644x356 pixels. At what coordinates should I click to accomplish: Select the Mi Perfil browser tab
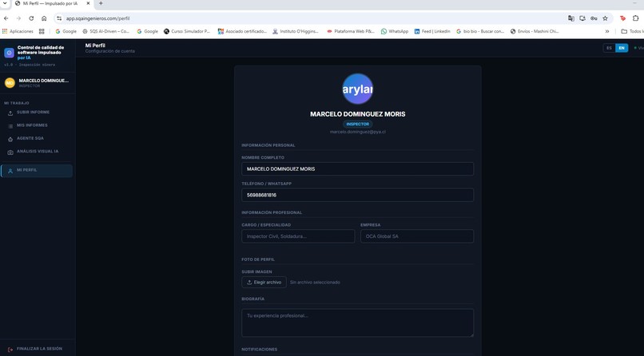(51, 3)
